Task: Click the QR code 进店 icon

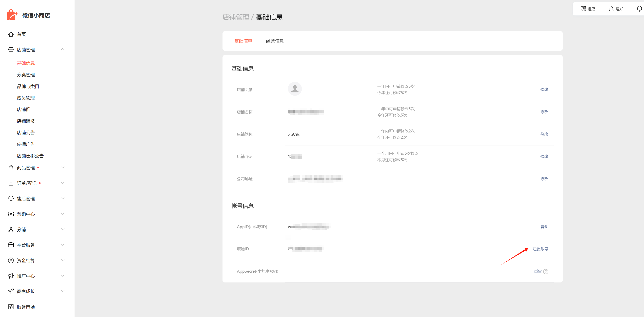Action: [583, 9]
